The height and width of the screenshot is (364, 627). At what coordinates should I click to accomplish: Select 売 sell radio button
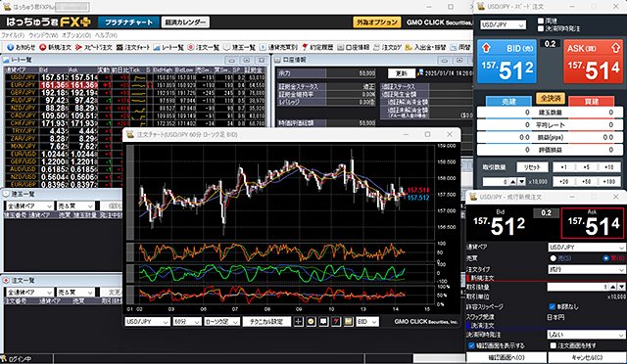(x=554, y=258)
